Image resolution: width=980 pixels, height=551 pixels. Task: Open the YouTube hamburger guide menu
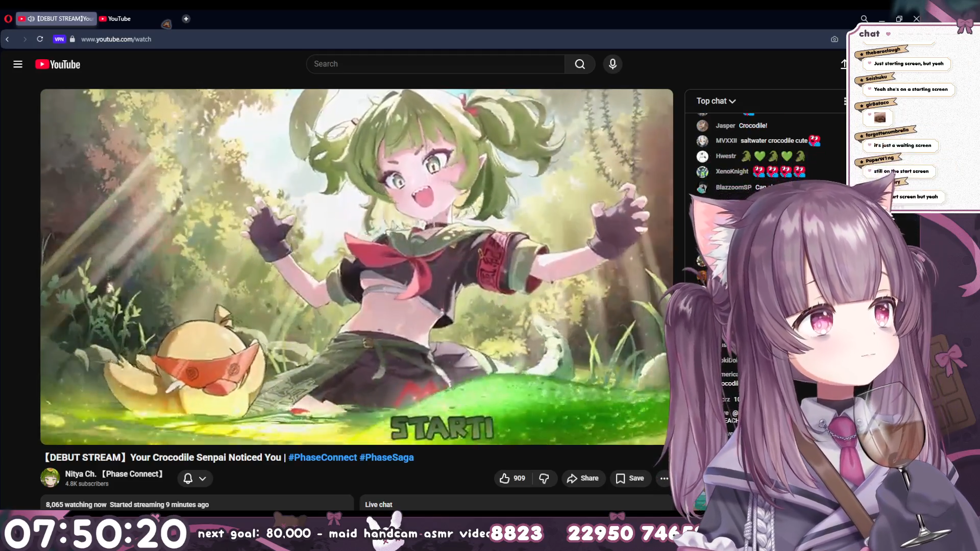tap(18, 64)
